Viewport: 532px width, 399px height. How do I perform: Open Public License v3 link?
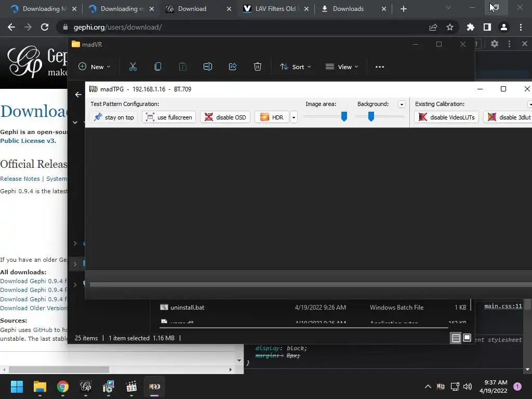click(28, 141)
